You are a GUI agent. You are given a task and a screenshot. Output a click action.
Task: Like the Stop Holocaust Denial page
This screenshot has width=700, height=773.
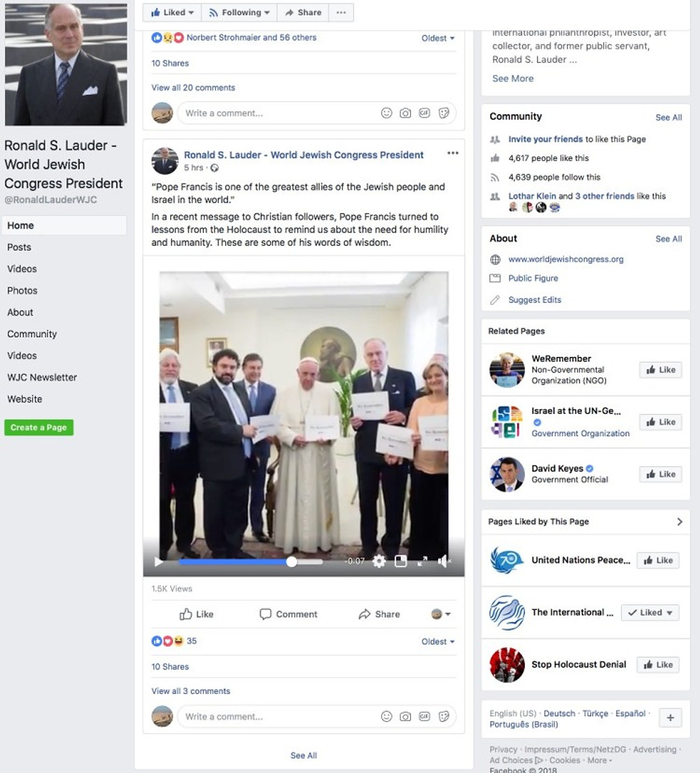tap(658, 664)
